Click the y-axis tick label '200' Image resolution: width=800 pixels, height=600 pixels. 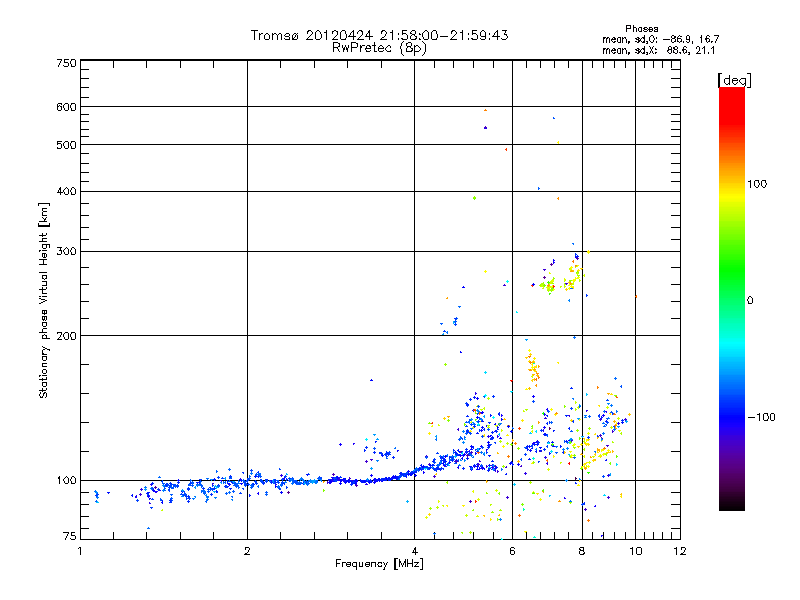pos(66,336)
